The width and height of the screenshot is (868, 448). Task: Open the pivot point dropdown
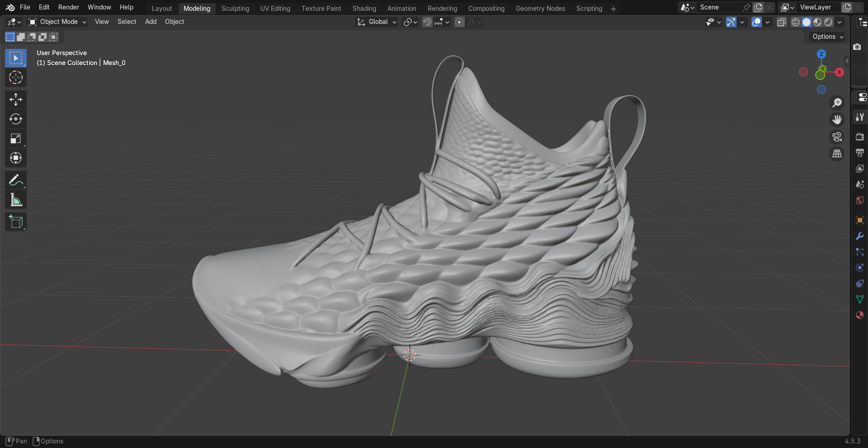(x=410, y=22)
